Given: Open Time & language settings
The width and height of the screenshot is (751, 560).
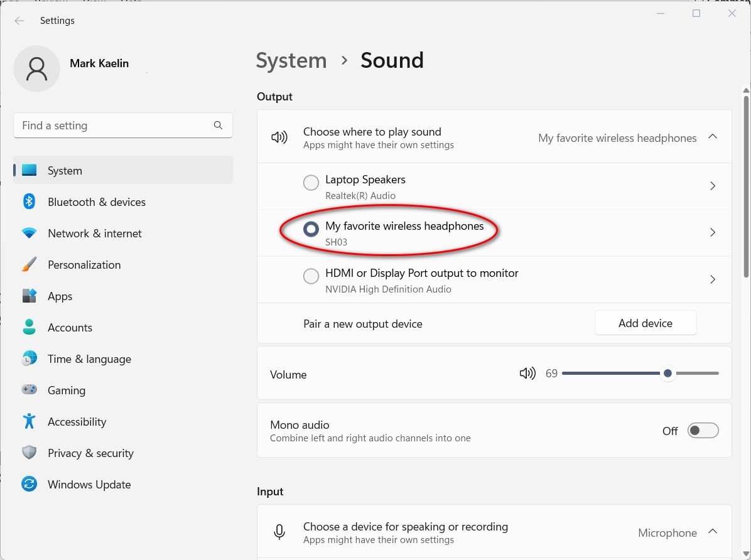Looking at the screenshot, I should click(89, 358).
